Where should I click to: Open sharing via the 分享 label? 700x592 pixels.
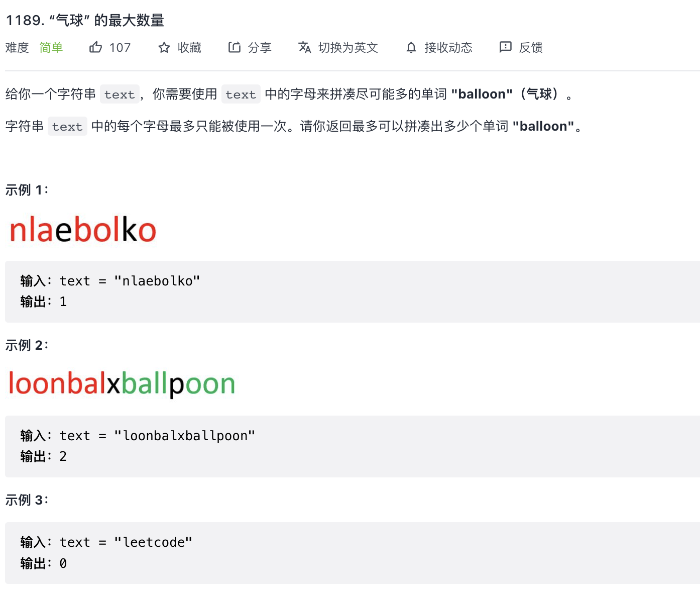tap(260, 48)
